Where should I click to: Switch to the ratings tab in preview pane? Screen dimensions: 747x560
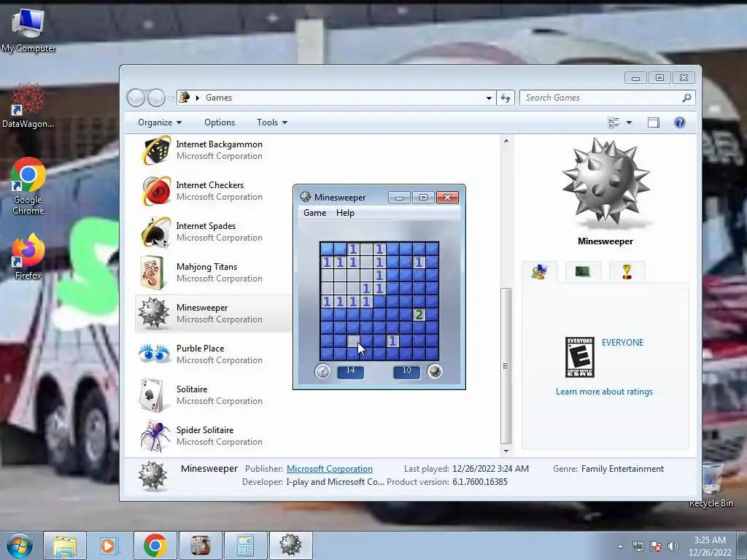539,272
